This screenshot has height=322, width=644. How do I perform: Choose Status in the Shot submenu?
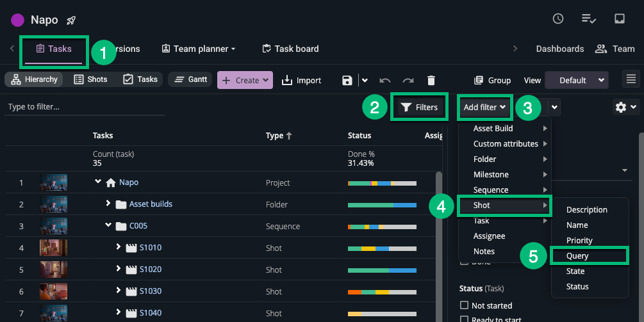coord(590,287)
